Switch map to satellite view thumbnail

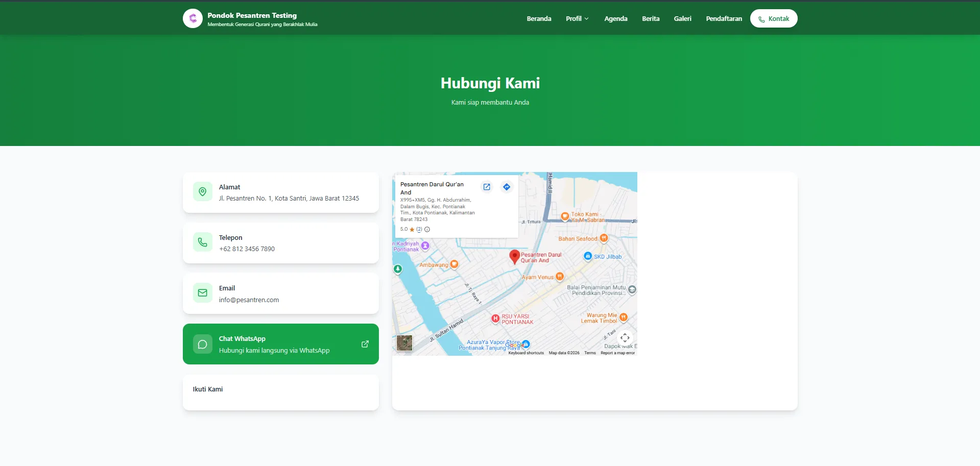coord(404,342)
